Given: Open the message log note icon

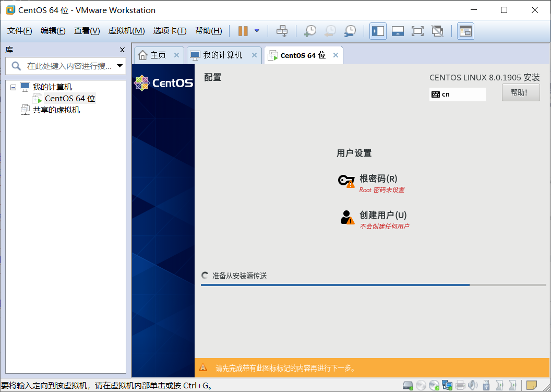Looking at the screenshot, I should (x=531, y=385).
